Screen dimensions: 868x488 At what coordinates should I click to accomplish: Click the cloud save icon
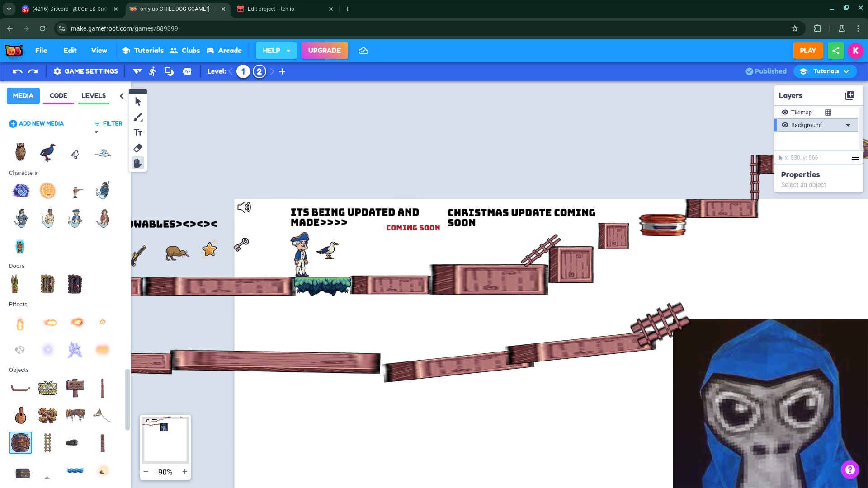363,51
